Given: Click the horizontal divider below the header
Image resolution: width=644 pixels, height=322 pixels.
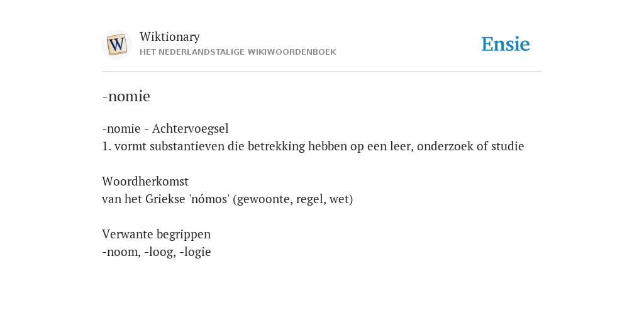Looking at the screenshot, I should point(322,72).
